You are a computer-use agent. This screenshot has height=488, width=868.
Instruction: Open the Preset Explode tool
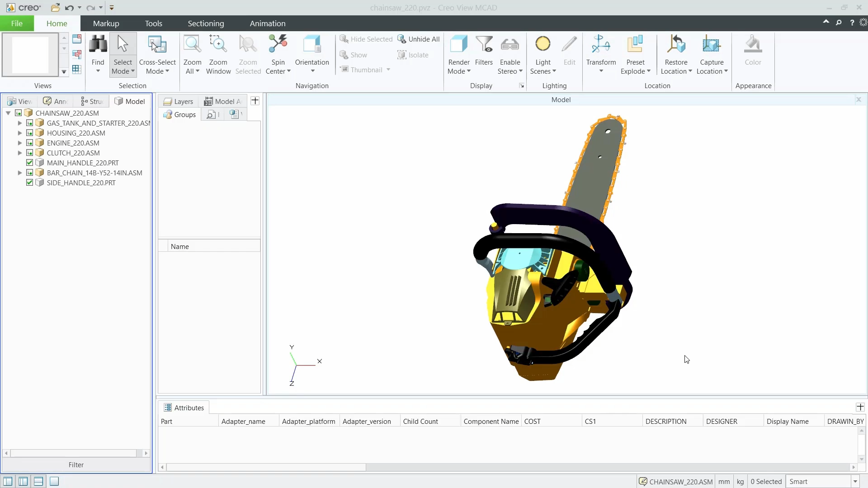click(x=635, y=44)
